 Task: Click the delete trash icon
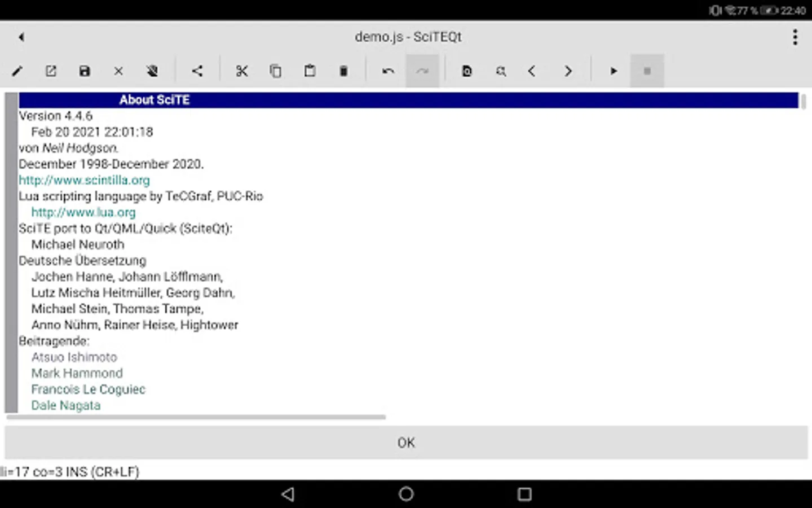(x=343, y=71)
